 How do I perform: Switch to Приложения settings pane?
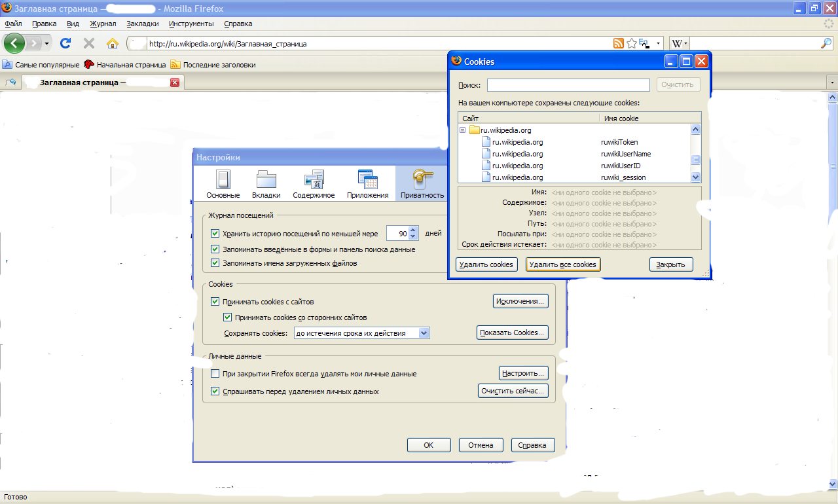(x=367, y=183)
